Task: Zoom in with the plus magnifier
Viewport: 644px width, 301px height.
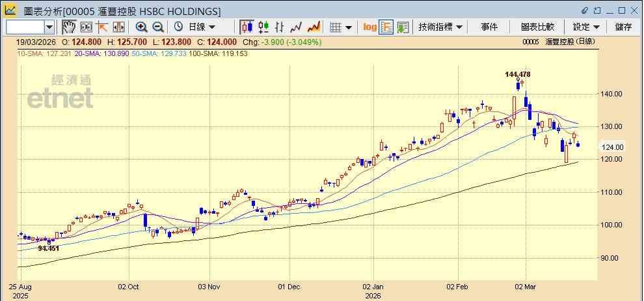Action: pos(142,27)
